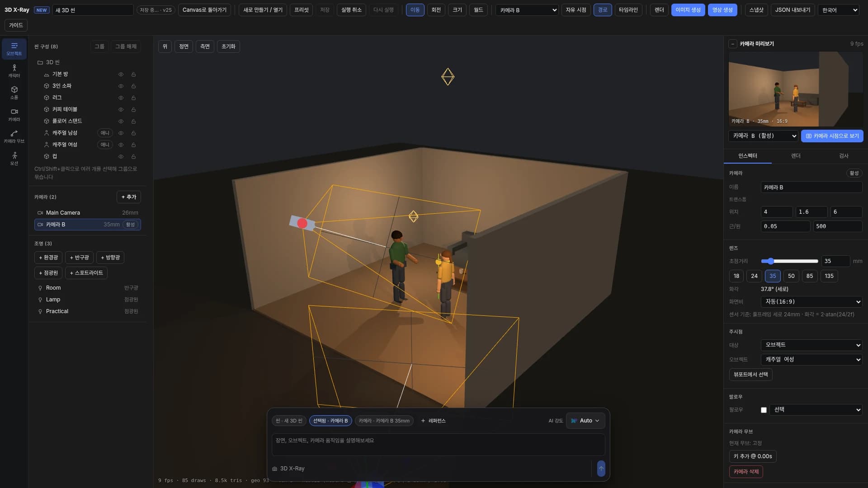This screenshot has height=488, width=868.
Task: Click the blue send arrow in the prompt box
Action: pyautogui.click(x=601, y=469)
